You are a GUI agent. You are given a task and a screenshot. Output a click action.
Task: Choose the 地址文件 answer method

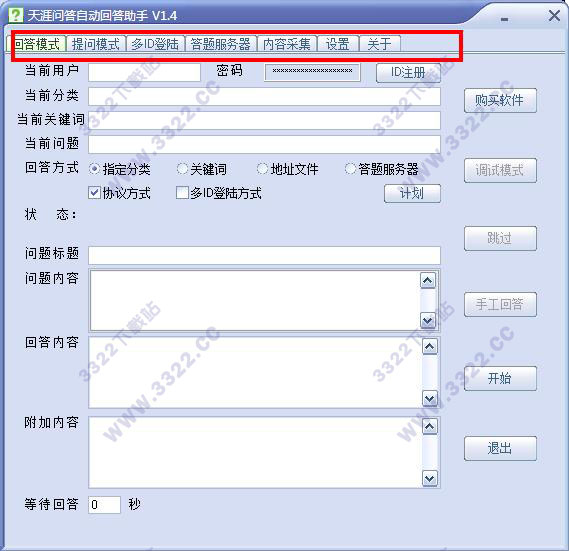[262, 169]
